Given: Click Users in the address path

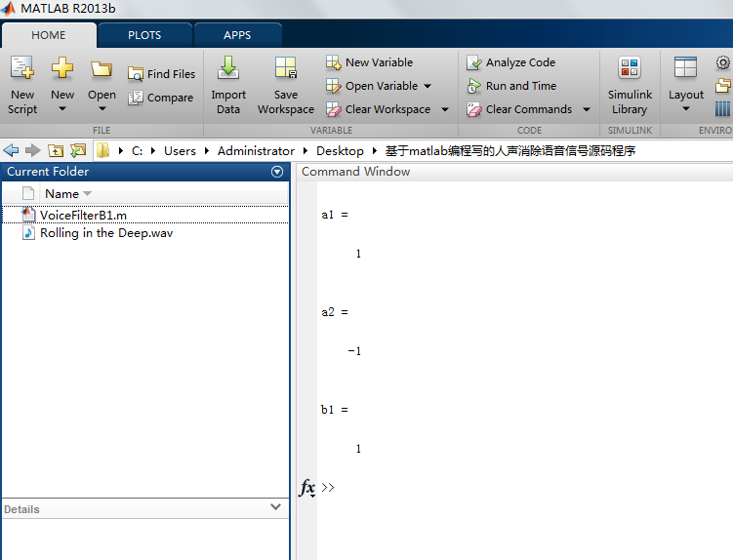Looking at the screenshot, I should [180, 150].
